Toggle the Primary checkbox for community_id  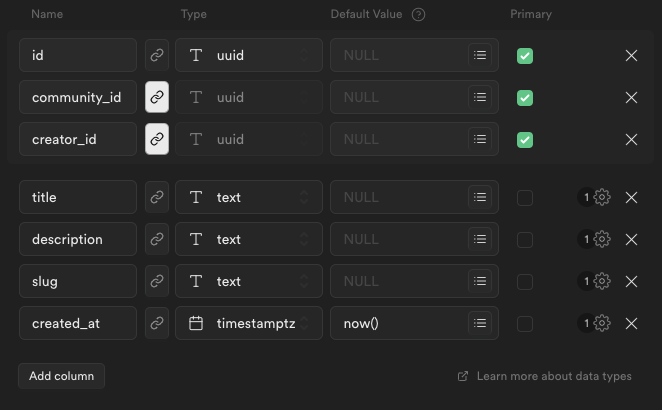pyautogui.click(x=525, y=98)
